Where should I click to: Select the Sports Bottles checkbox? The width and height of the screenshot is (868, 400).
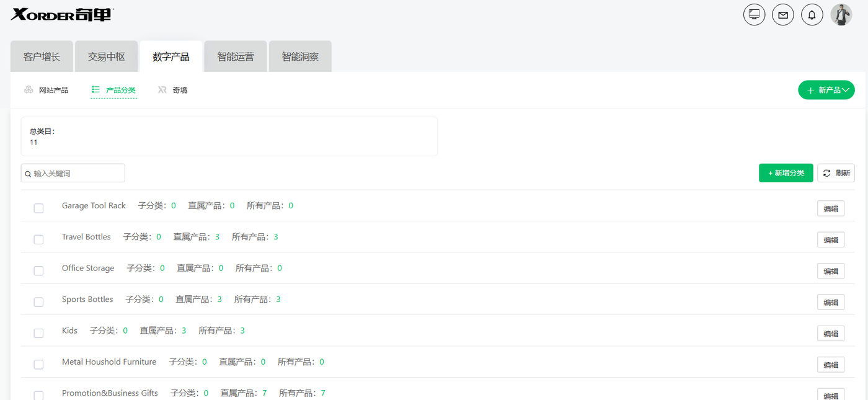(x=38, y=302)
